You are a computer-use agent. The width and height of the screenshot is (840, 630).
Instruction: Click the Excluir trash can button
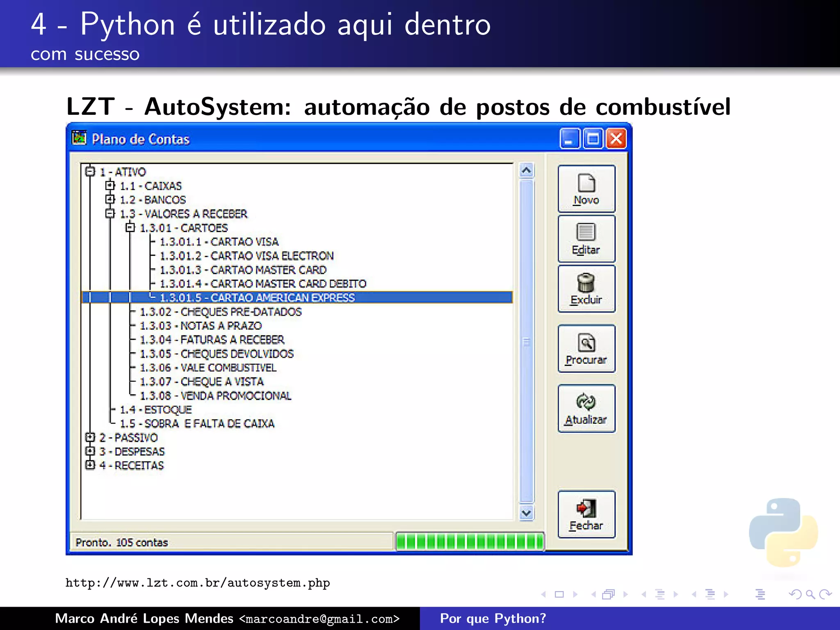coord(587,289)
